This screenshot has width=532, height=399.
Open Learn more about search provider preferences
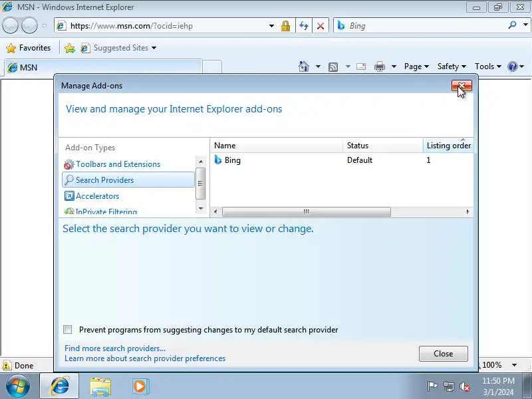(x=145, y=358)
